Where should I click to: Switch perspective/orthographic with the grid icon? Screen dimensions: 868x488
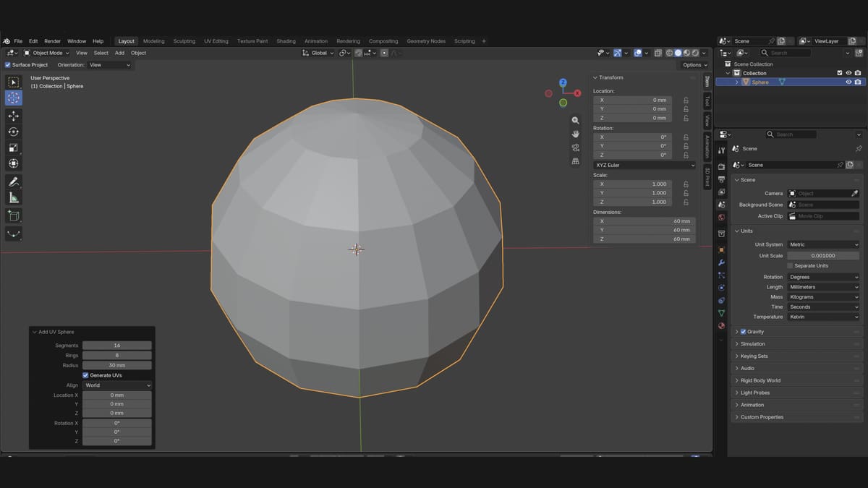pos(576,161)
